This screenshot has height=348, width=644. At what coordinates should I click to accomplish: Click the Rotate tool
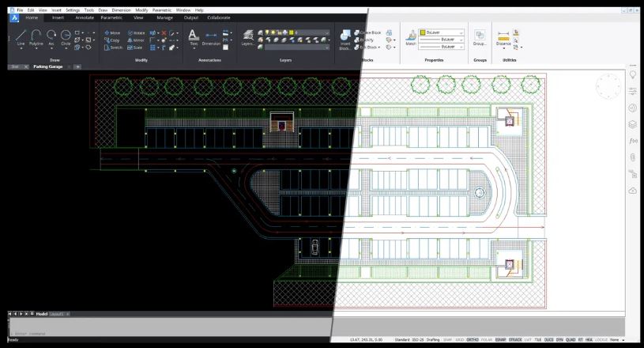[137, 32]
